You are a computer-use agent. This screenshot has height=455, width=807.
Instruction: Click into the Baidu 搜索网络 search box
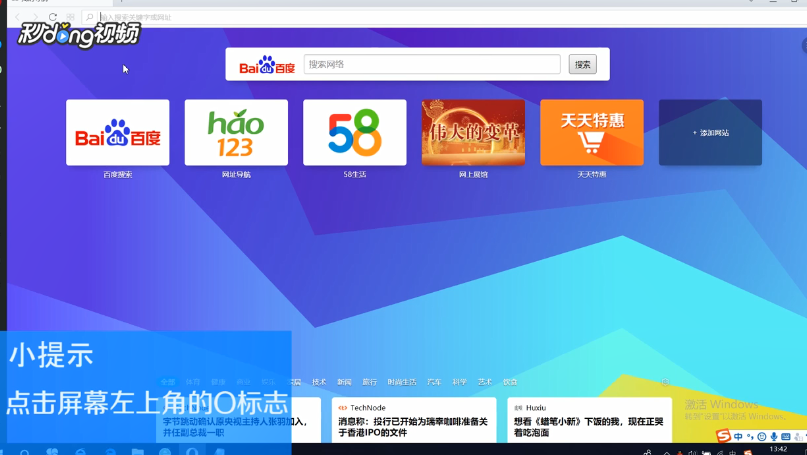point(432,64)
